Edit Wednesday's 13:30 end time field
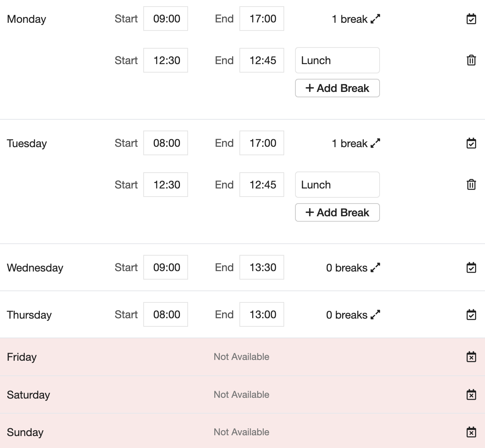 262,267
